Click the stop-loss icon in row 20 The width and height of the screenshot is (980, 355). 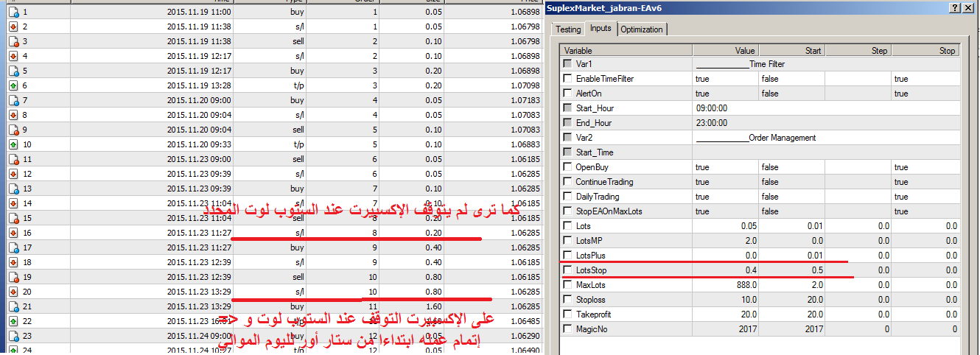tap(13, 292)
